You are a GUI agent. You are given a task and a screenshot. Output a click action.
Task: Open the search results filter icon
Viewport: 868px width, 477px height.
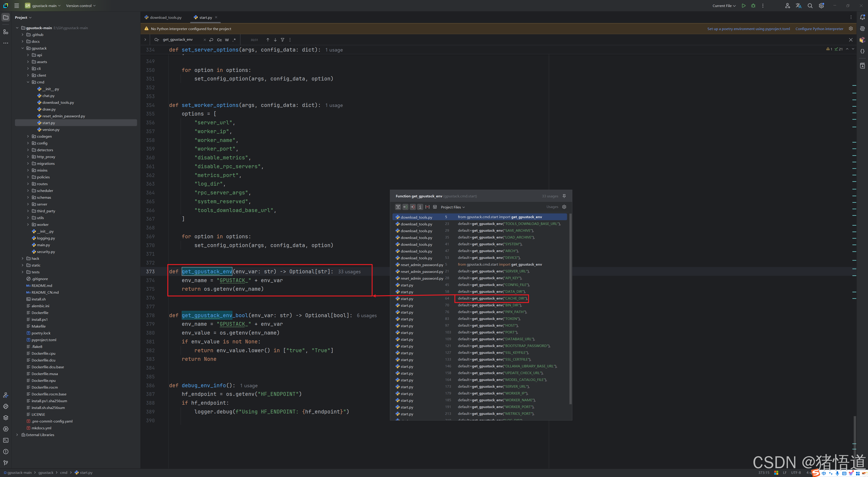pos(282,40)
